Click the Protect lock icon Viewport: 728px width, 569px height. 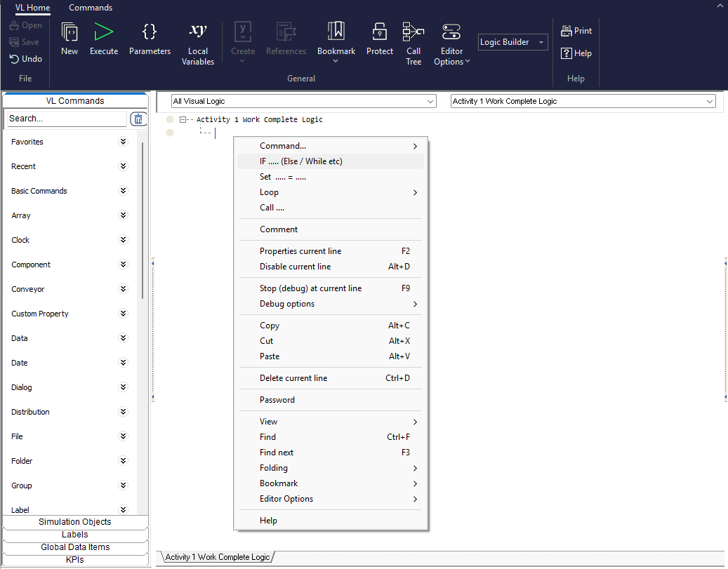[379, 32]
